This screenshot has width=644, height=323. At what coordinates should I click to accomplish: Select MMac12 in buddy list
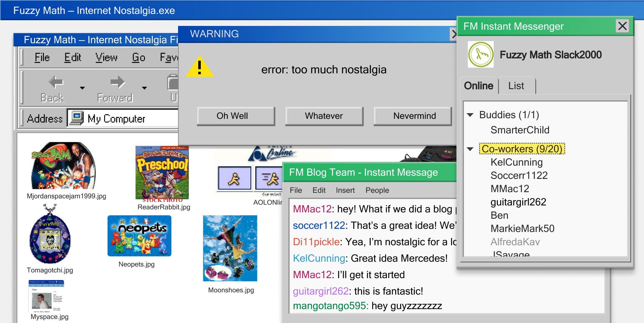click(510, 189)
